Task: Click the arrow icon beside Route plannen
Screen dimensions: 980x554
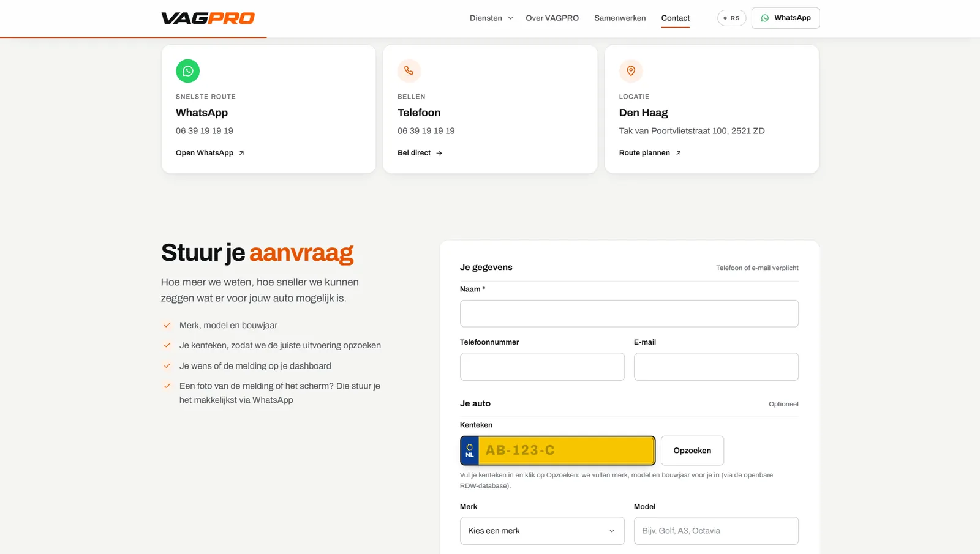Action: click(678, 153)
